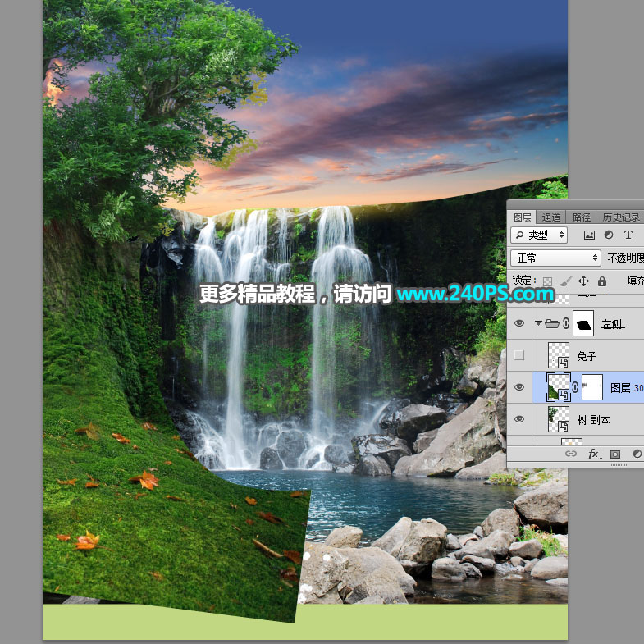Select the 兔子 layer thumbnail

click(559, 355)
